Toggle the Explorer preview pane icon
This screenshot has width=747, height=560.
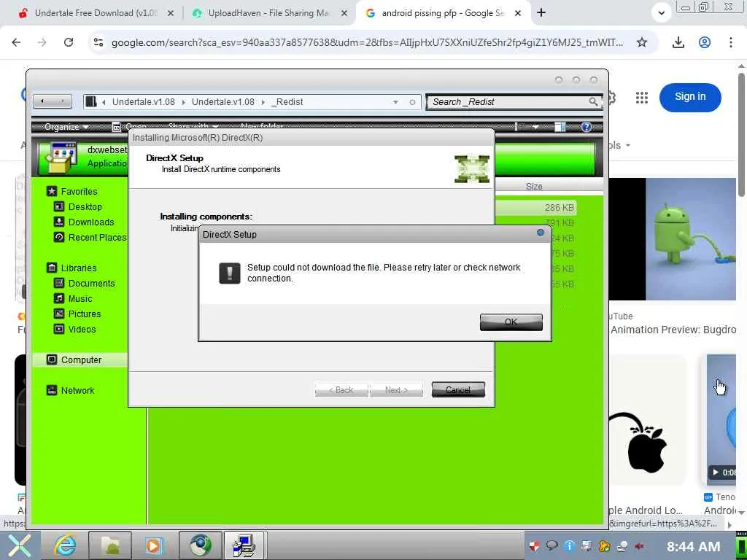tap(560, 127)
